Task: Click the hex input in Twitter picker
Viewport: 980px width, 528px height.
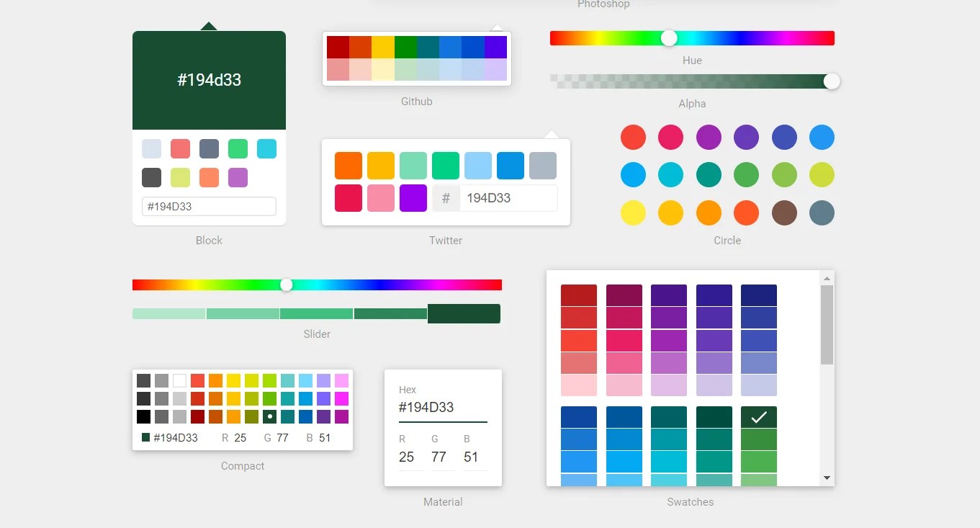Action: [x=508, y=198]
